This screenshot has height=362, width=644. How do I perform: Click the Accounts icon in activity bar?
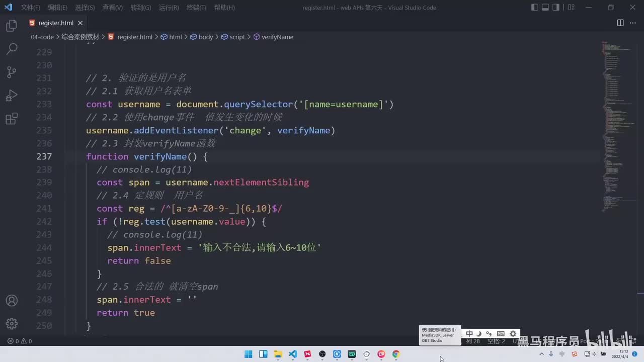click(12, 301)
